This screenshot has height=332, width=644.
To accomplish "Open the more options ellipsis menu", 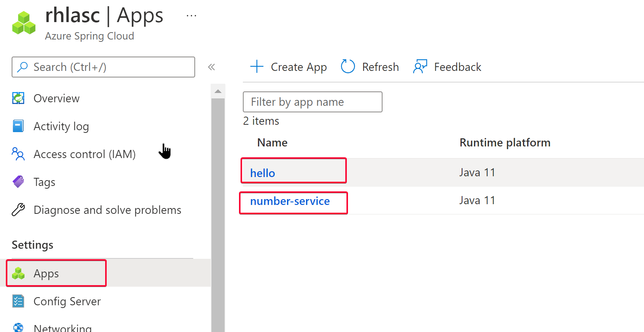I will coord(191,16).
